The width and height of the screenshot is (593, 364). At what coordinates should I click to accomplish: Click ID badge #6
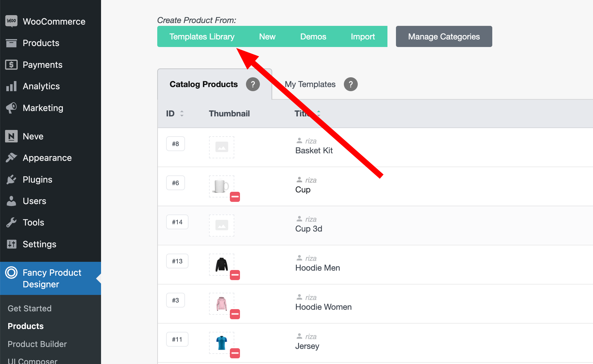pyautogui.click(x=176, y=183)
